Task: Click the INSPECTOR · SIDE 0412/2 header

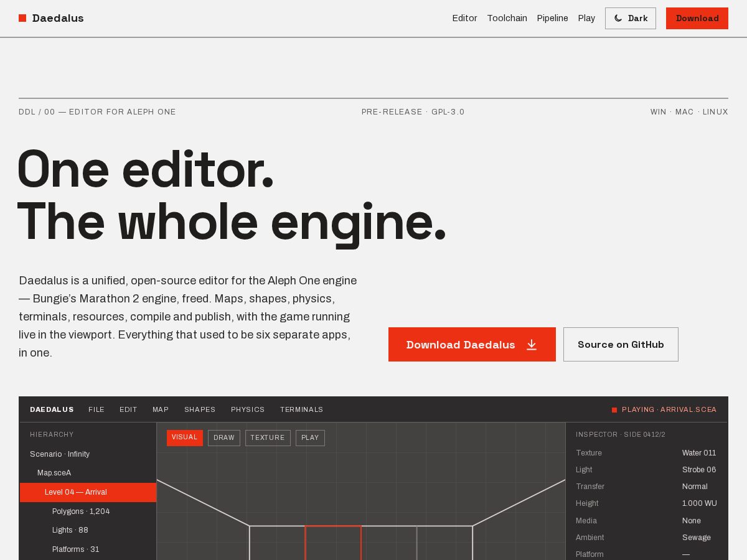Action: (x=621, y=434)
